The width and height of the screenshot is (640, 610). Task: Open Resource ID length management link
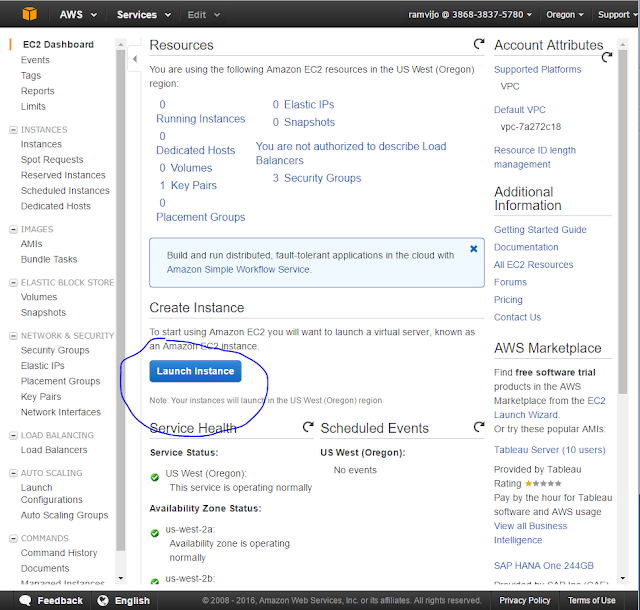[x=535, y=157]
